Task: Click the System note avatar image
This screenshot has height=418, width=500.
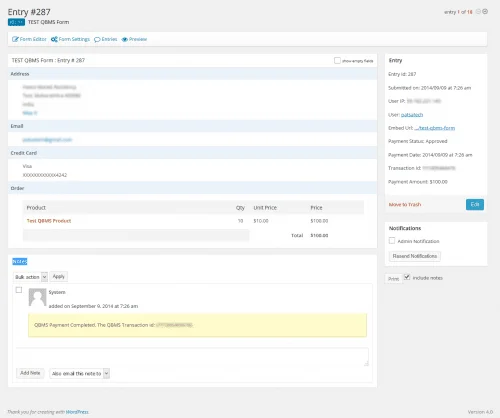Action: click(x=37, y=297)
